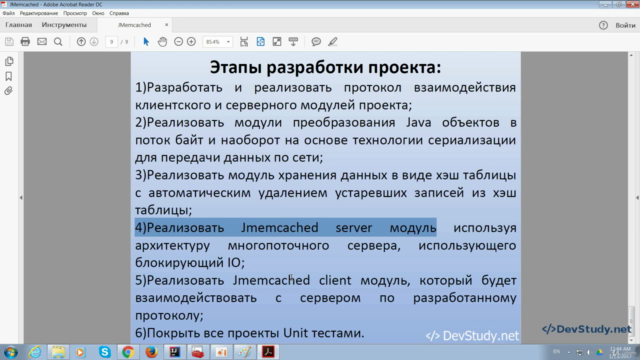Open the Windows Start button

(x=11, y=352)
